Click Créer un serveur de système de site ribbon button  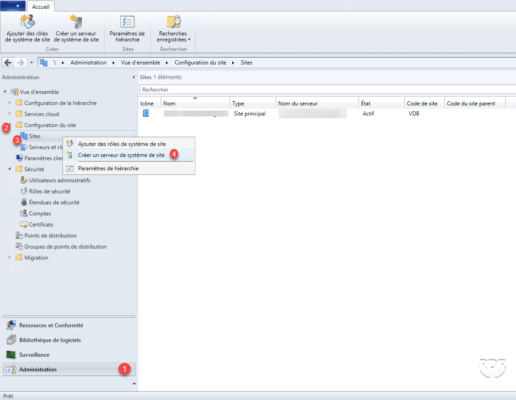click(76, 29)
